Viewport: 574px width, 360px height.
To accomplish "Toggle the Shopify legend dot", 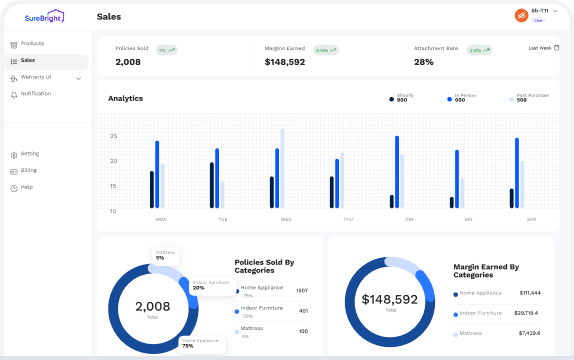I will pos(391,99).
